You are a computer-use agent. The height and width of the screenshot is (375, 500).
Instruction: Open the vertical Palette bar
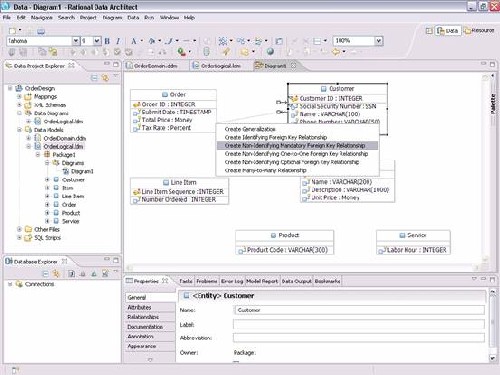click(493, 104)
